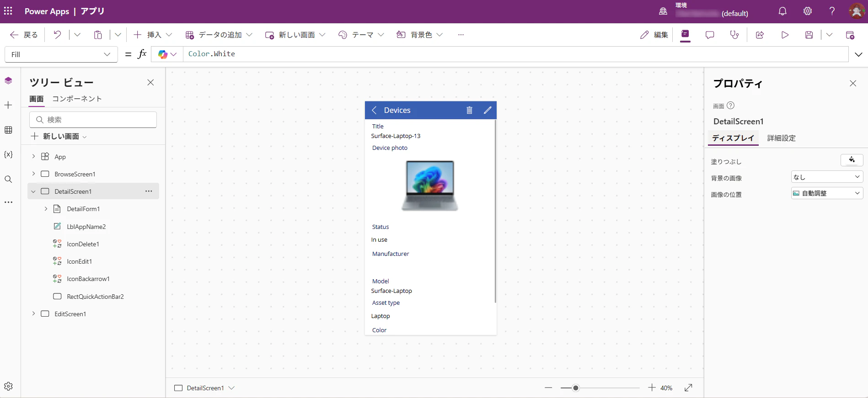
Task: Open the Copilot formula assistant icon
Action: tap(163, 54)
